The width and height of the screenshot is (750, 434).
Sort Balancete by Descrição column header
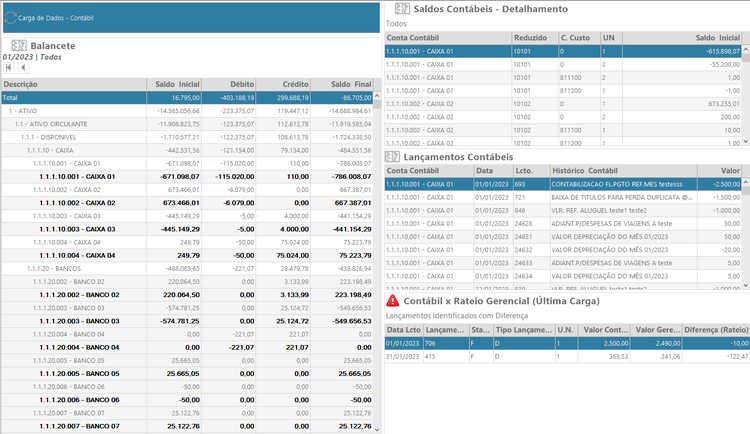point(74,84)
